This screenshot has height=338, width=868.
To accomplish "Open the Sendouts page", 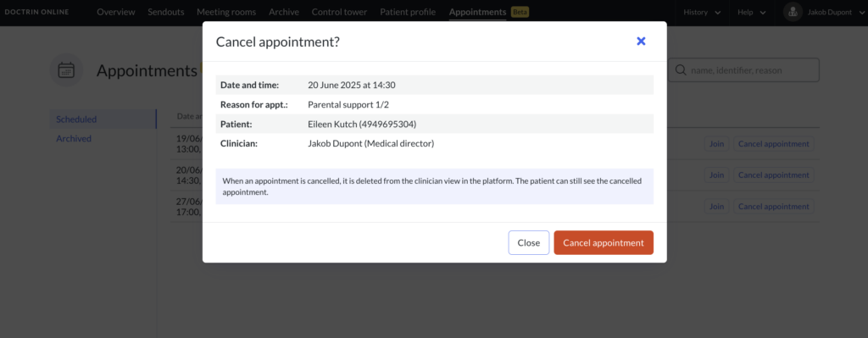I will click(165, 12).
